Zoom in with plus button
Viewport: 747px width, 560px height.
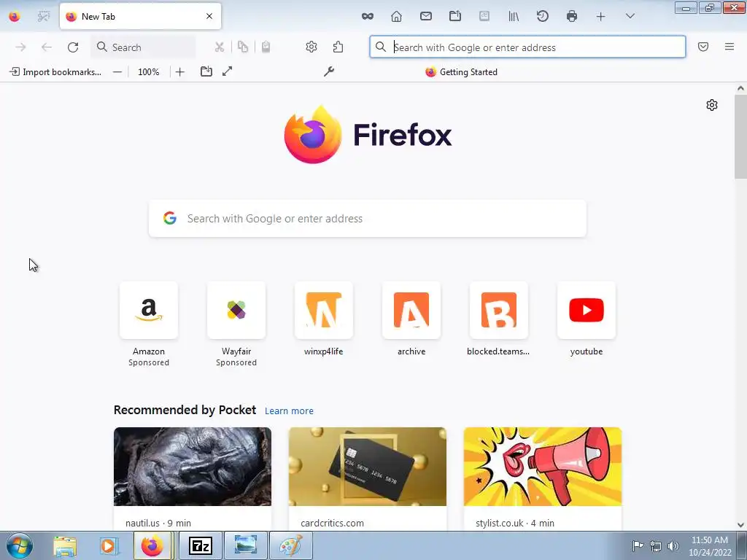click(180, 72)
